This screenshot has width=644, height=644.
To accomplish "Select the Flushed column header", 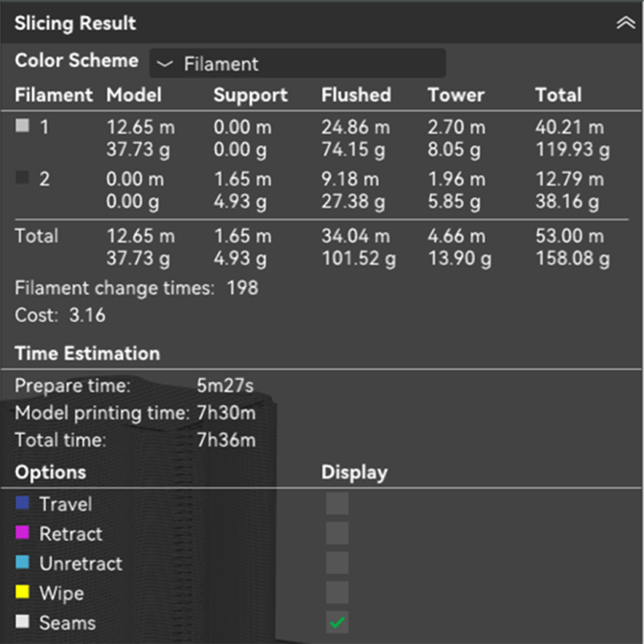I will click(x=356, y=95).
